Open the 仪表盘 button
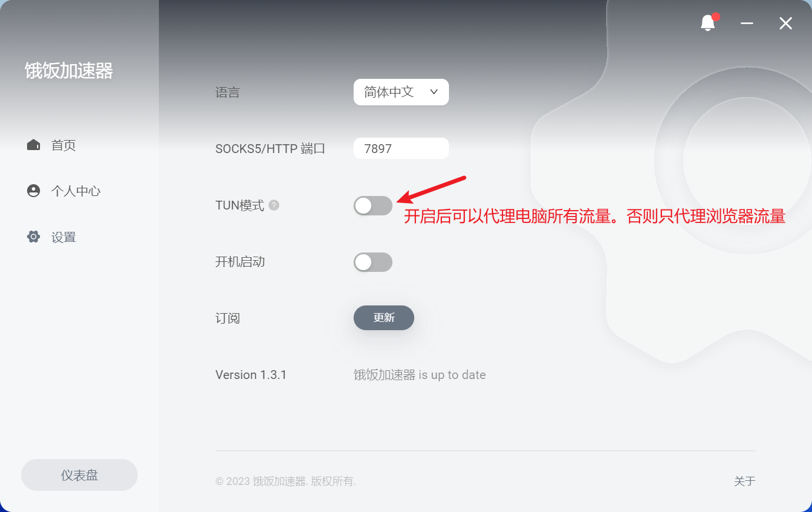This screenshot has width=812, height=512. pos(79,475)
